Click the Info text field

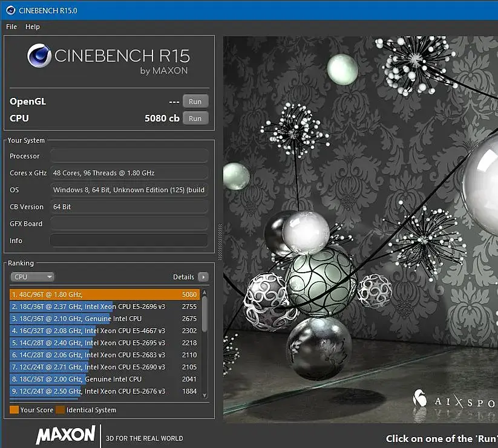point(129,241)
